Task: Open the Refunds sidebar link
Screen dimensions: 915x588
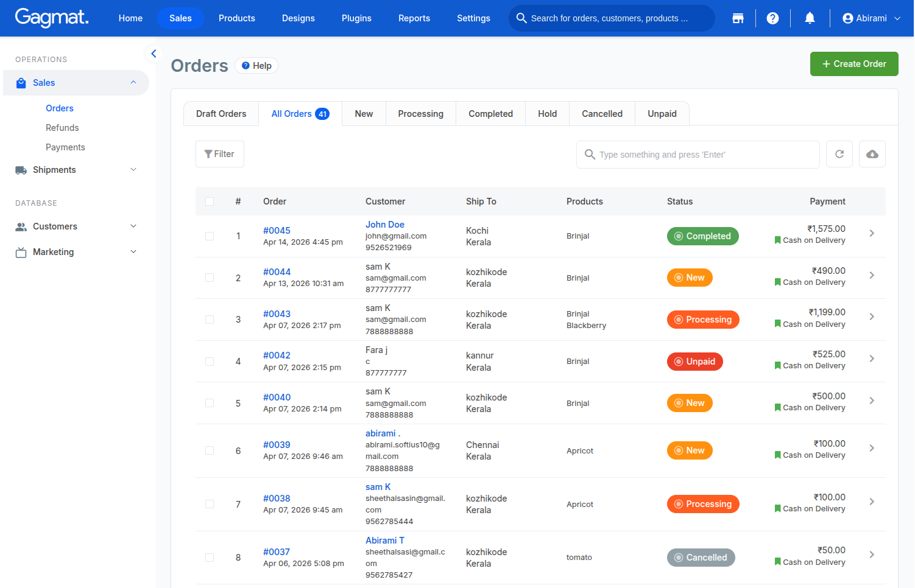Action: pos(62,128)
